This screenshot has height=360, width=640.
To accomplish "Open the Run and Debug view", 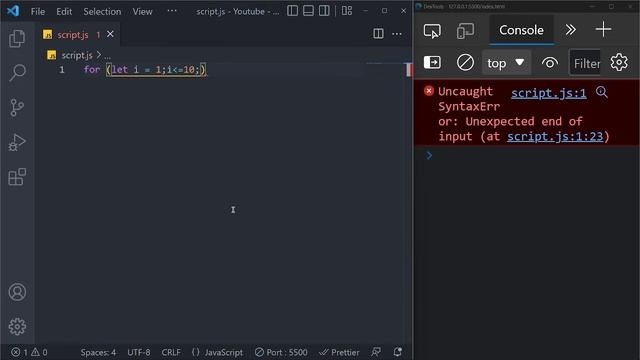I will coord(17,142).
